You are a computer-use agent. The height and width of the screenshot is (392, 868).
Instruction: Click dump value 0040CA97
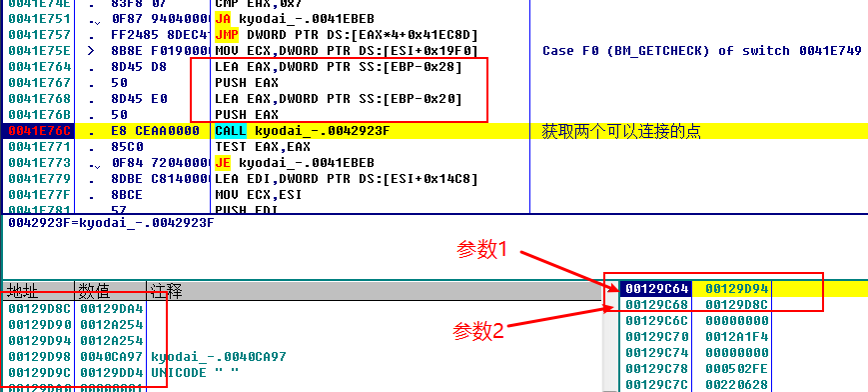tap(111, 356)
